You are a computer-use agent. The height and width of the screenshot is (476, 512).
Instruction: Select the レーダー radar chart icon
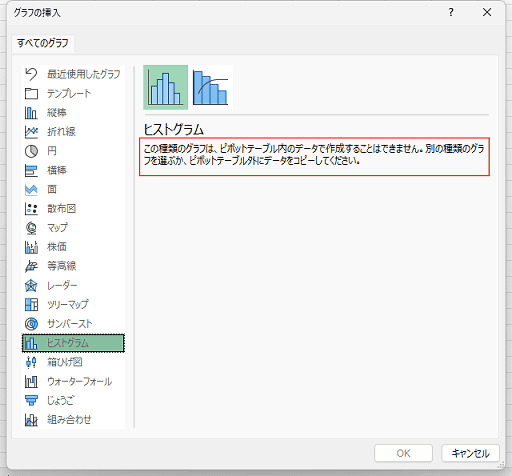[x=31, y=286]
